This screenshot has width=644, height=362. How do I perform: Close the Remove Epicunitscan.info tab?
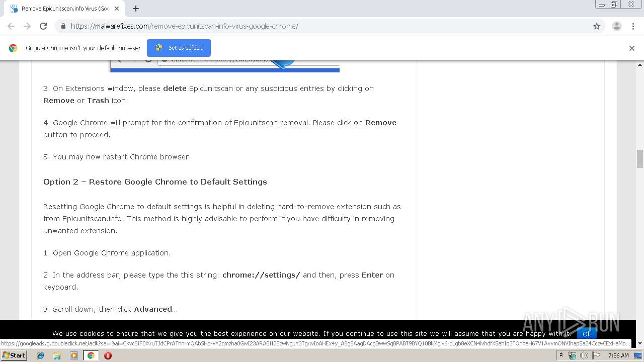(x=117, y=9)
